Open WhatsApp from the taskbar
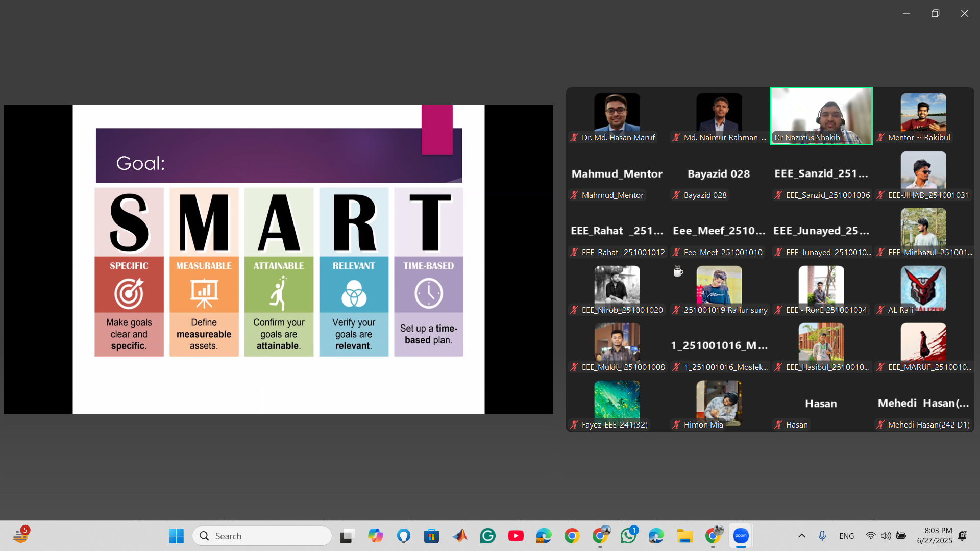This screenshot has height=551, width=980. tap(628, 536)
